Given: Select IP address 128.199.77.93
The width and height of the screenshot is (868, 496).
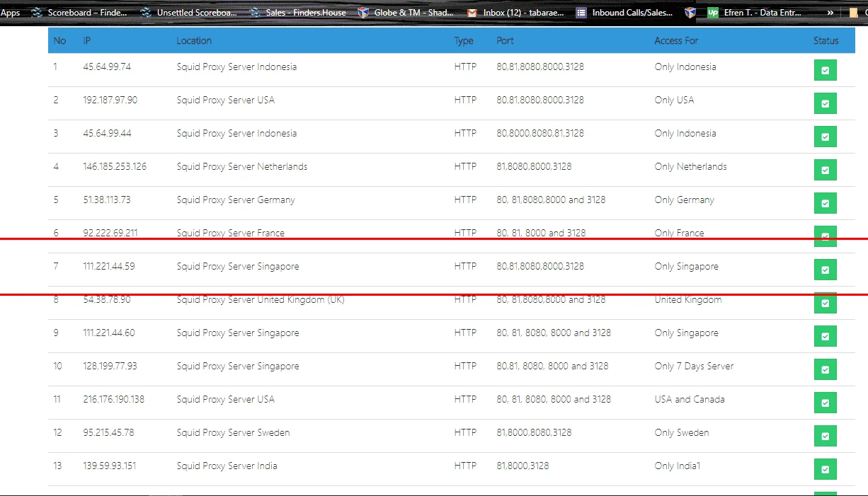Looking at the screenshot, I should pyautogui.click(x=110, y=366).
